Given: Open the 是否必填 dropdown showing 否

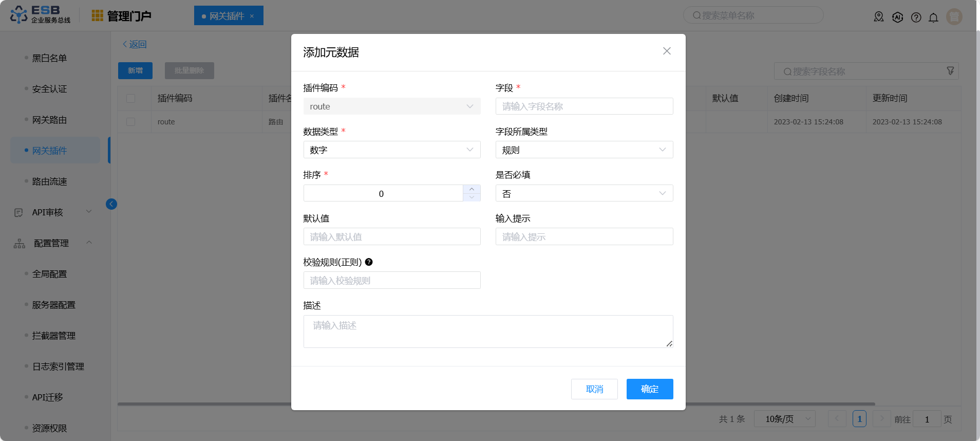Looking at the screenshot, I should [585, 193].
